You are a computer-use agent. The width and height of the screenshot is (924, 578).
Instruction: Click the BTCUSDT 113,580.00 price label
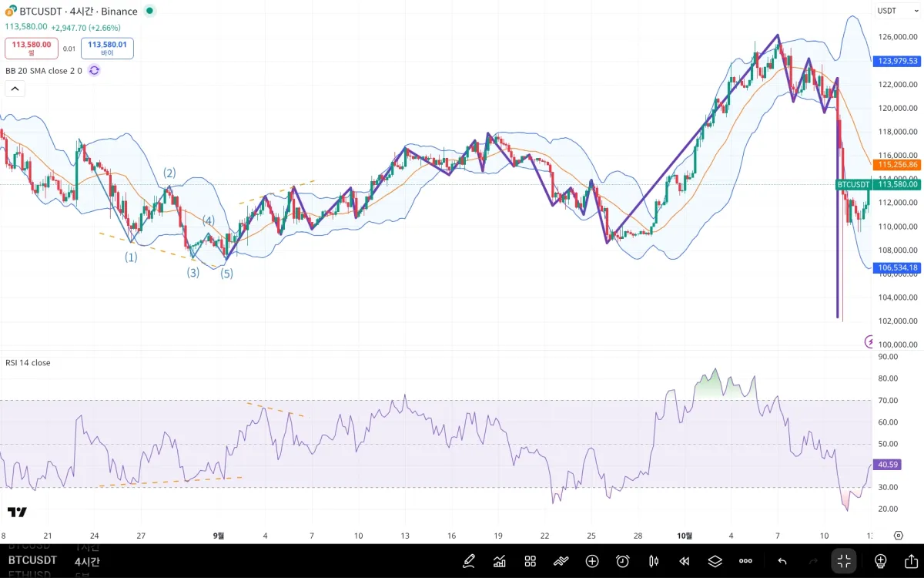[878, 184]
